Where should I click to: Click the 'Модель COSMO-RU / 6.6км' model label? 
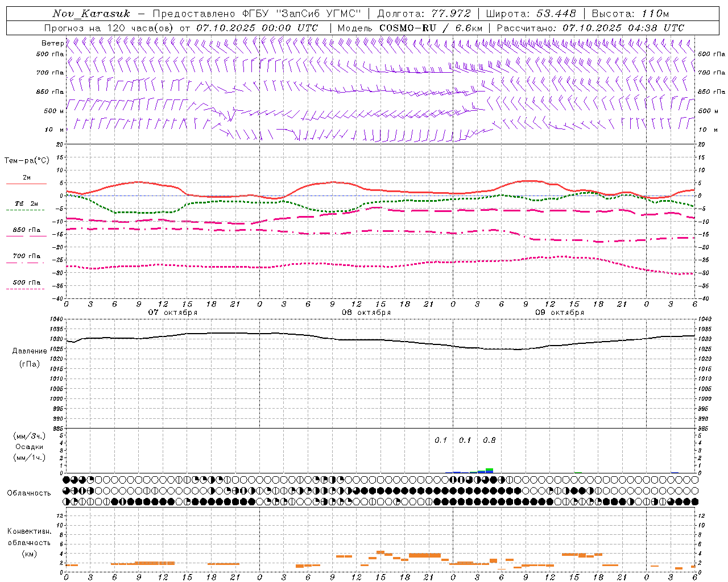[x=410, y=28]
